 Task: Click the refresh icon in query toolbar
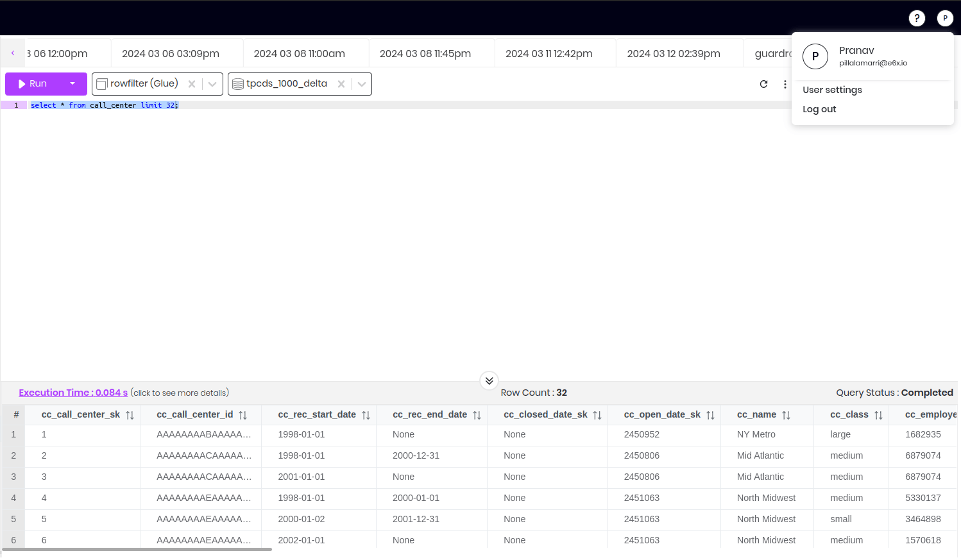(x=763, y=84)
